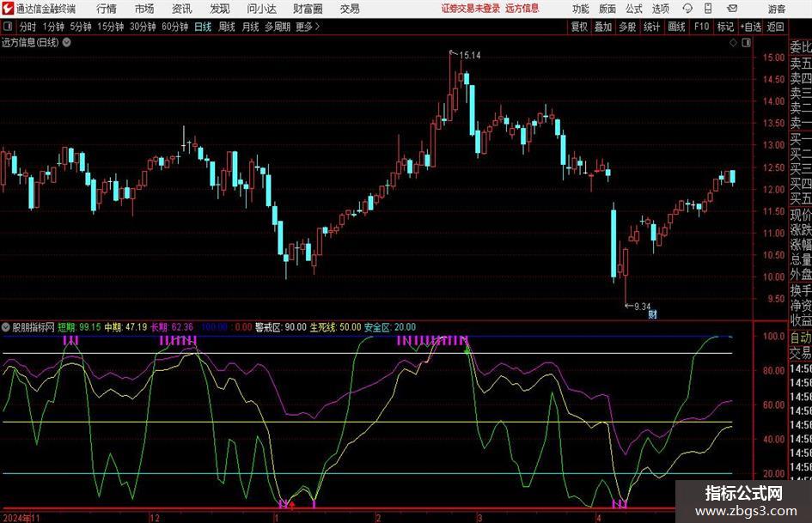812x523 pixels.
Task: Switch to the 60分钟 period tab
Action: (175, 27)
